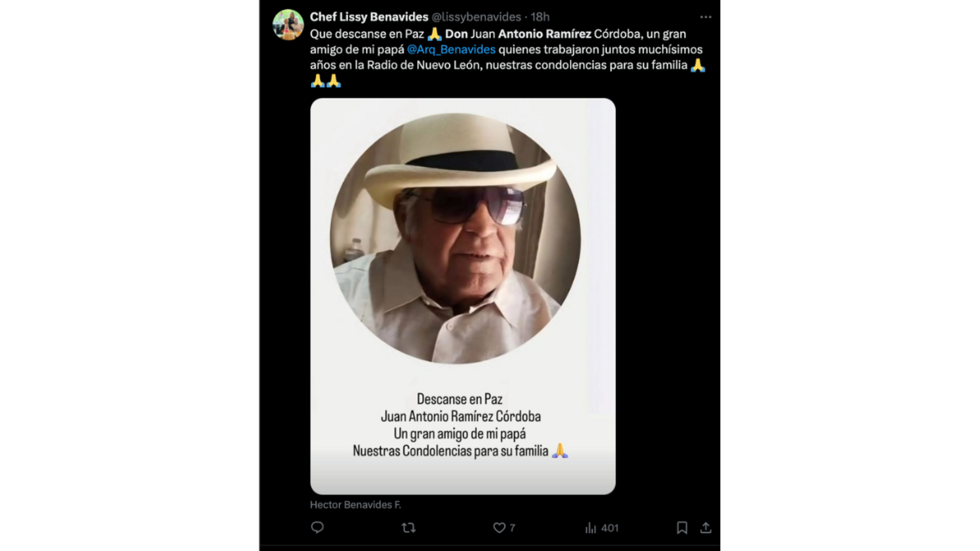The width and height of the screenshot is (980, 551).
Task: Share the tweet
Action: 706,527
